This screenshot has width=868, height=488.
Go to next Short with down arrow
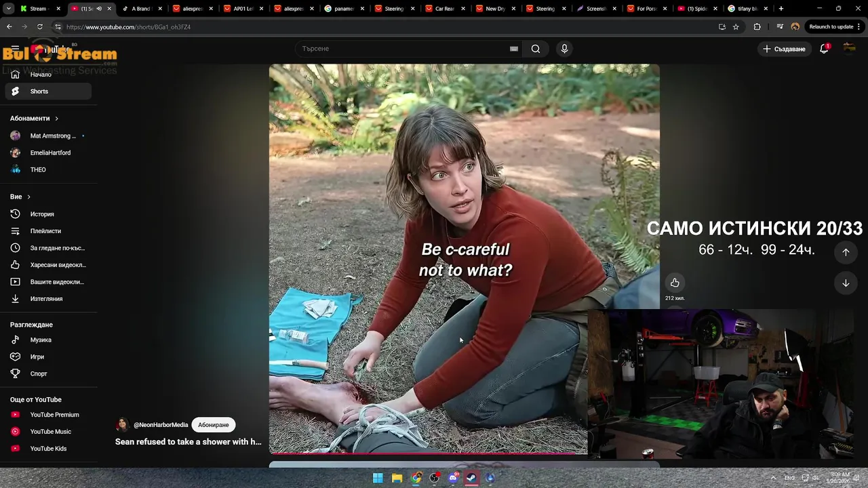click(x=846, y=283)
